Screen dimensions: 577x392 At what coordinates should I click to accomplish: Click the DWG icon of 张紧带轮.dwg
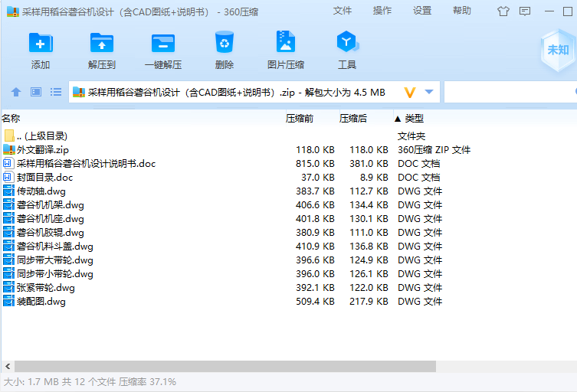point(8,288)
